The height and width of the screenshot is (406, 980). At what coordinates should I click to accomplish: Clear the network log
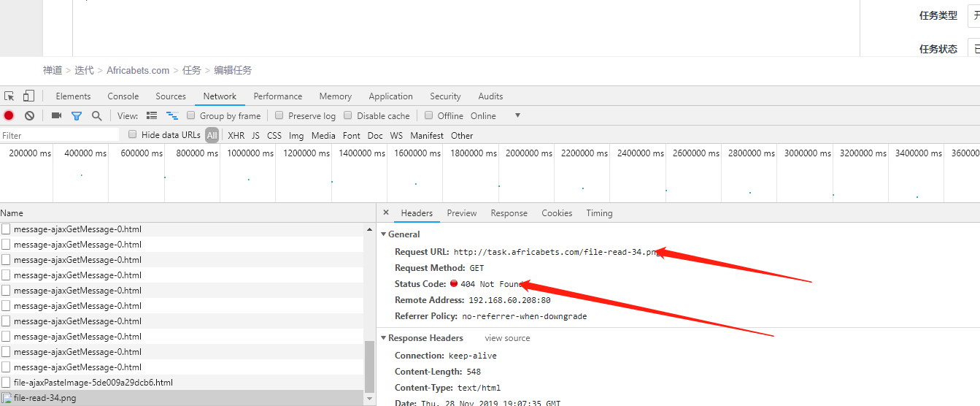click(x=29, y=115)
